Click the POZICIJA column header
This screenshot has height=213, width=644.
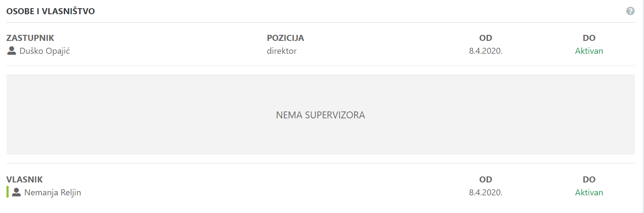pos(285,38)
